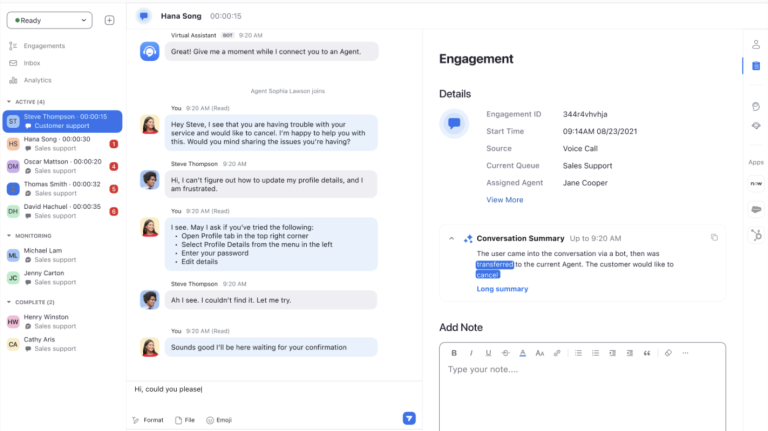This screenshot has height=431, width=768.
Task: Click the blue send message button
Action: click(x=409, y=418)
